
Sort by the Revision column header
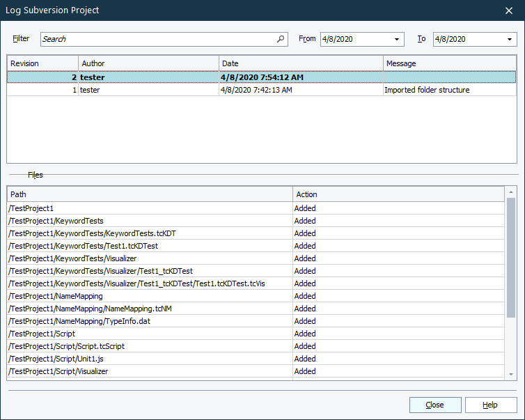point(42,63)
